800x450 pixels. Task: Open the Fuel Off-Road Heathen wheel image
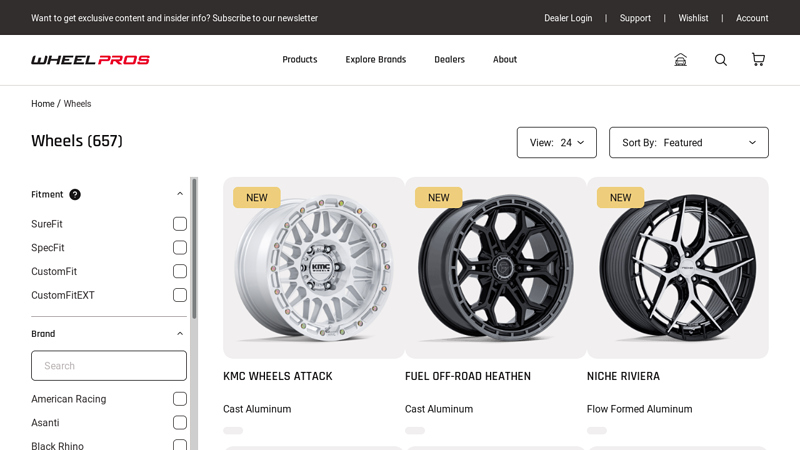[495, 268]
